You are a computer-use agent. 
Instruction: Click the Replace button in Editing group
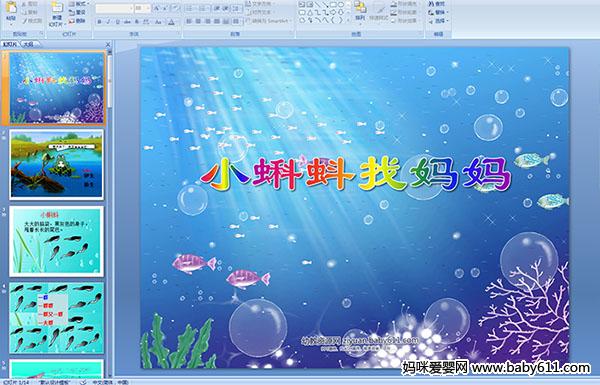pos(437,12)
